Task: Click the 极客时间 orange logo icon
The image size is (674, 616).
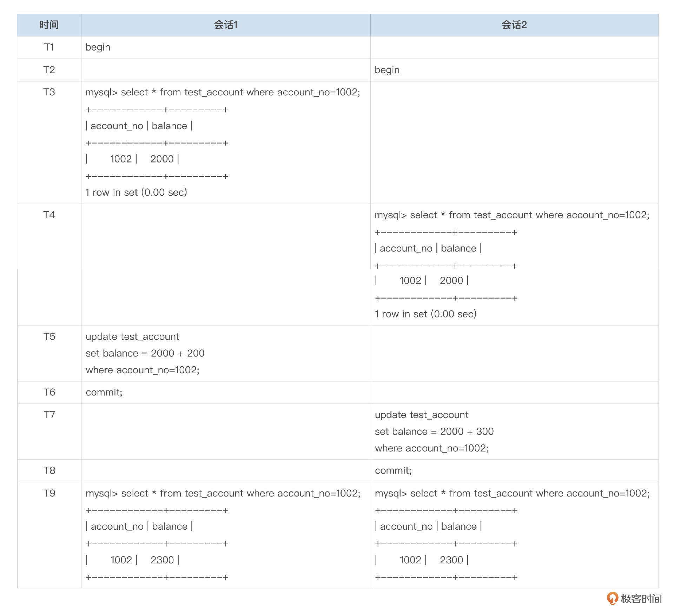Action: point(612,598)
